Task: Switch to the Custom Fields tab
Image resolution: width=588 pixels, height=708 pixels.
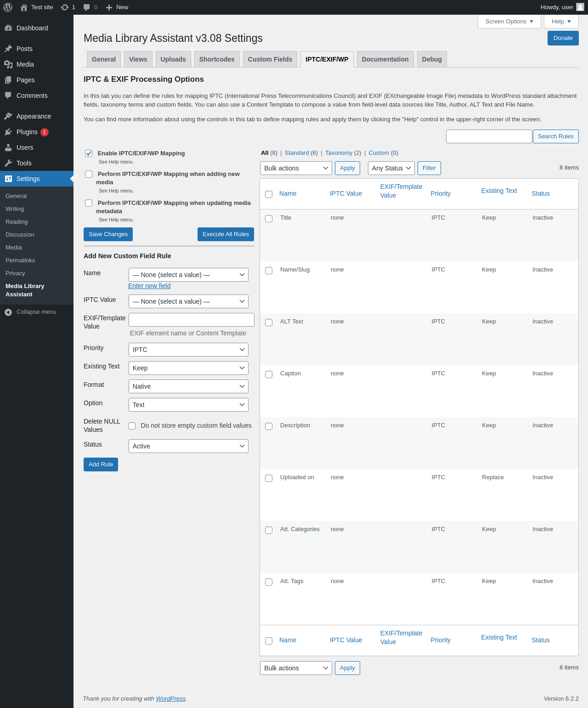Action: click(x=270, y=59)
